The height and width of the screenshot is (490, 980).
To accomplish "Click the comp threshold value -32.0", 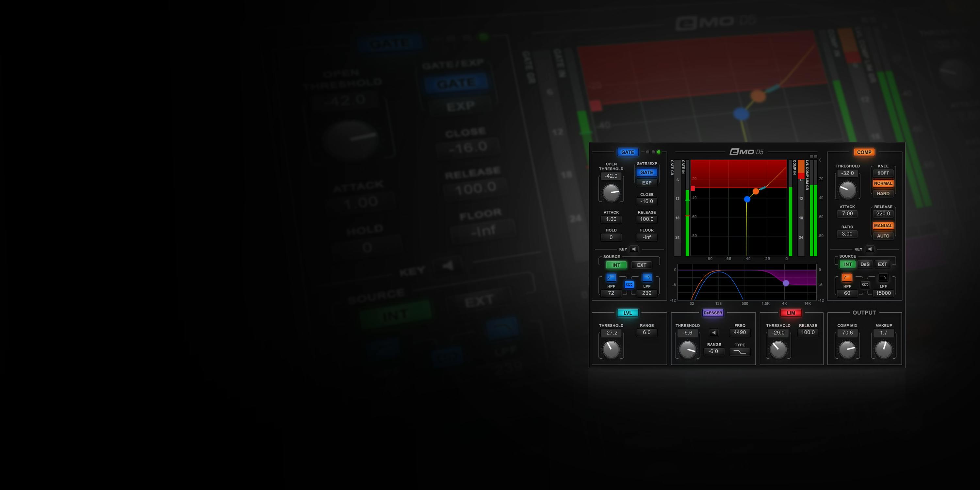I will pos(847,173).
